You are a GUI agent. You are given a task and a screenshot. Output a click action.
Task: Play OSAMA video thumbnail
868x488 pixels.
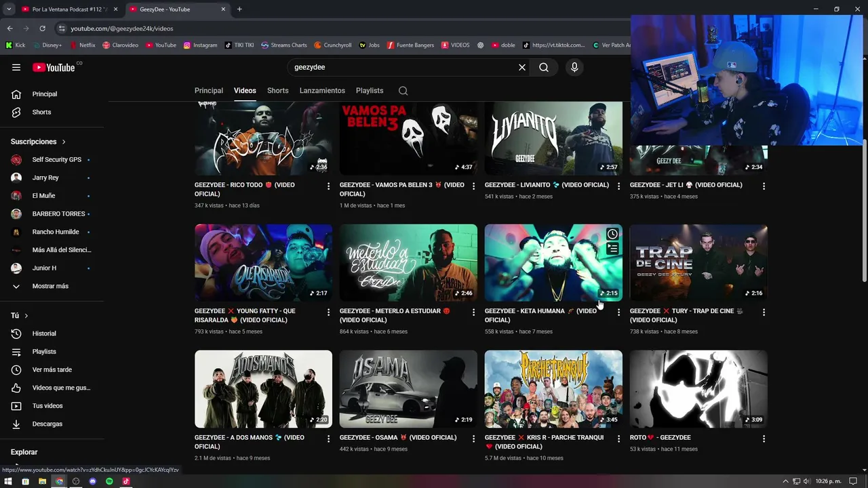[x=408, y=389]
